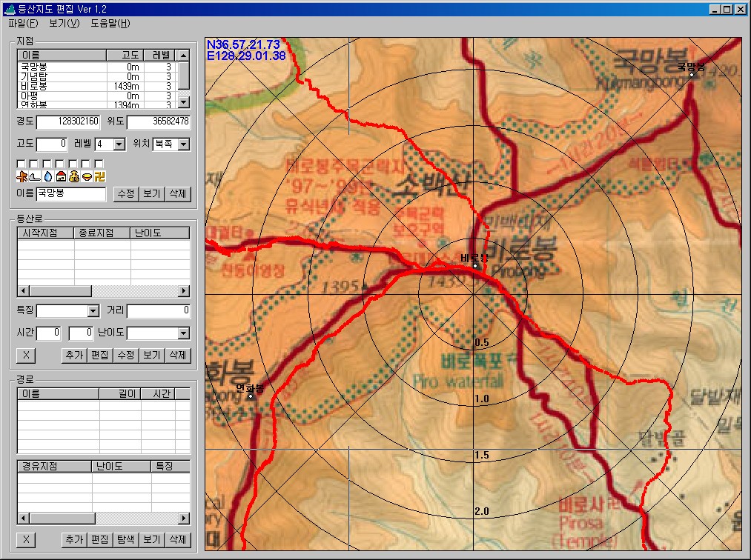
Task: Click right arrow of 경유지점 list scrollbar
Action: (x=184, y=518)
